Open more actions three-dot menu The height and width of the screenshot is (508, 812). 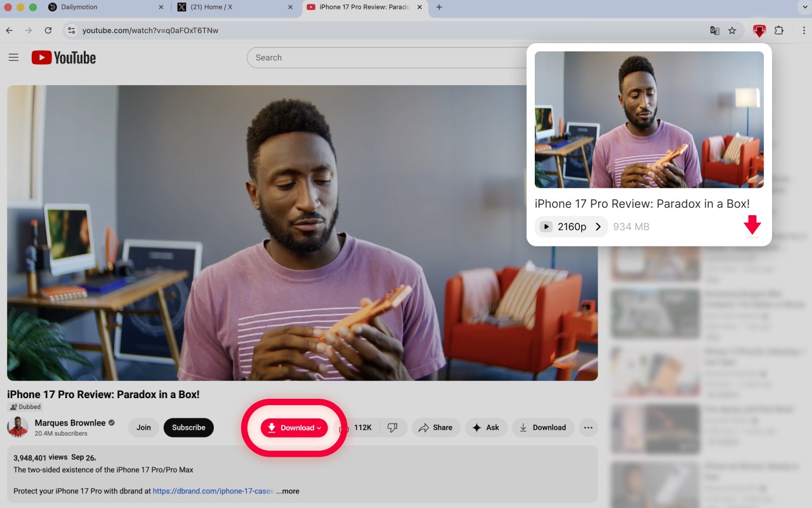click(588, 428)
